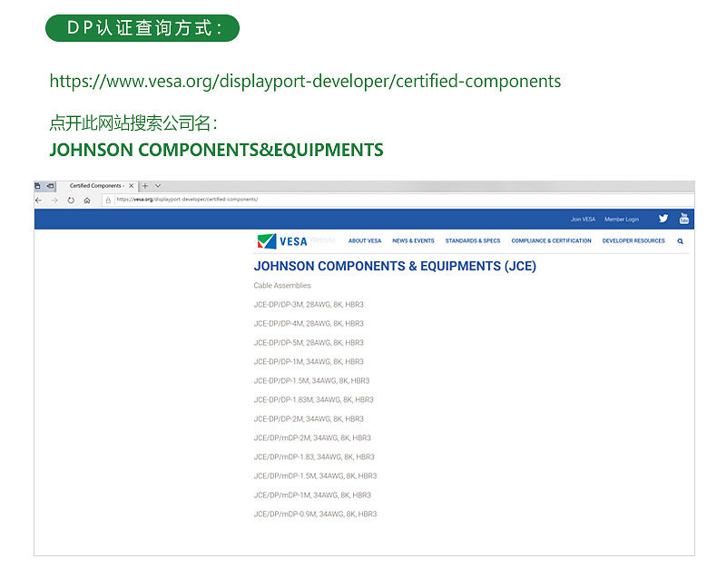The height and width of the screenshot is (588, 717).
Task: Click the JOHNSON COMPONENTS & EQUIPMENTS (JCE) heading
Action: [395, 266]
